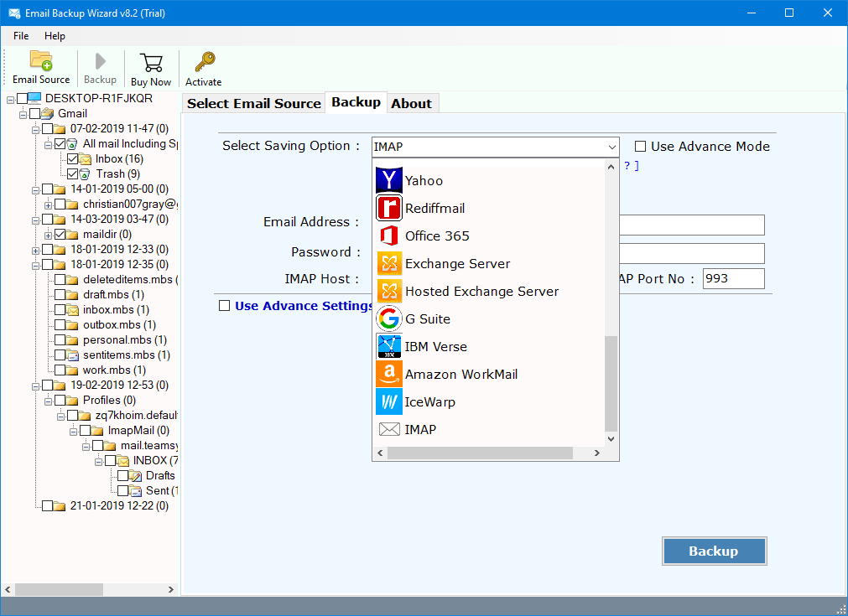
Task: Switch to the Backup tab
Action: click(x=356, y=102)
